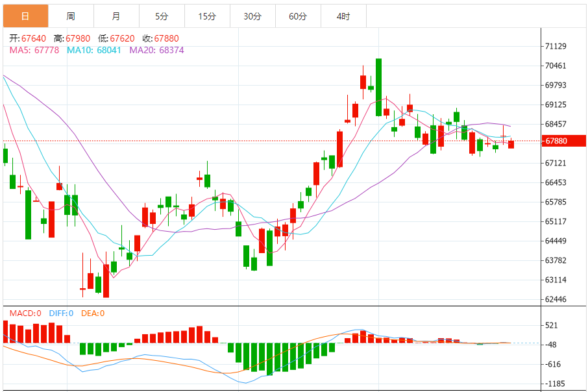Select the 日 daily chart tab
This screenshot has height=392, width=588.
pos(25,16)
